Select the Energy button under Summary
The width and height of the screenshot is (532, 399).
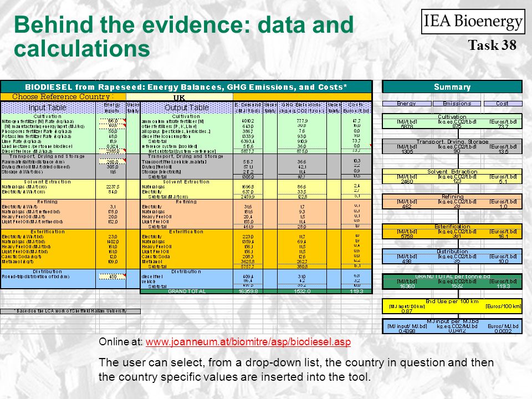coord(407,104)
